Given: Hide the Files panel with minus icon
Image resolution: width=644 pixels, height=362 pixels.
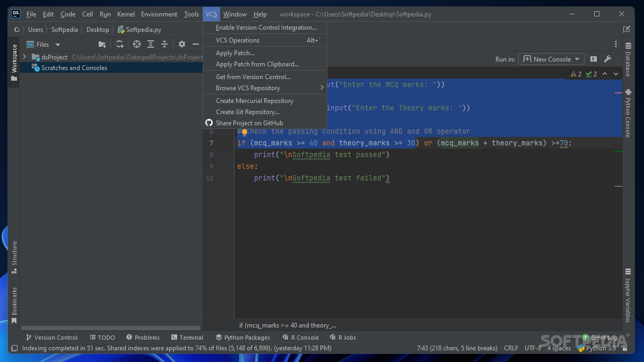Looking at the screenshot, I should tap(196, 45).
